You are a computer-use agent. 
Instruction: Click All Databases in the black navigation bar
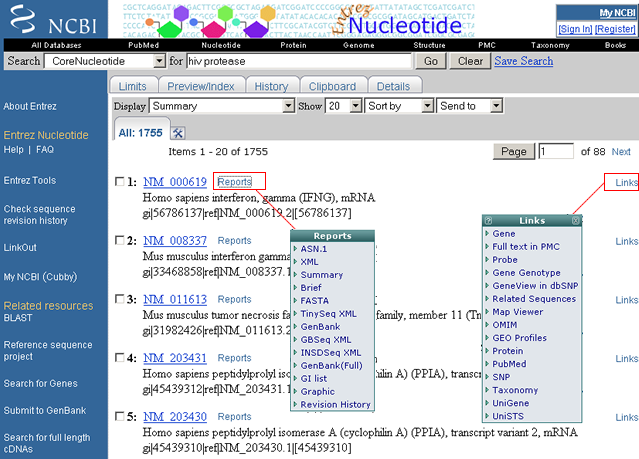point(56,45)
